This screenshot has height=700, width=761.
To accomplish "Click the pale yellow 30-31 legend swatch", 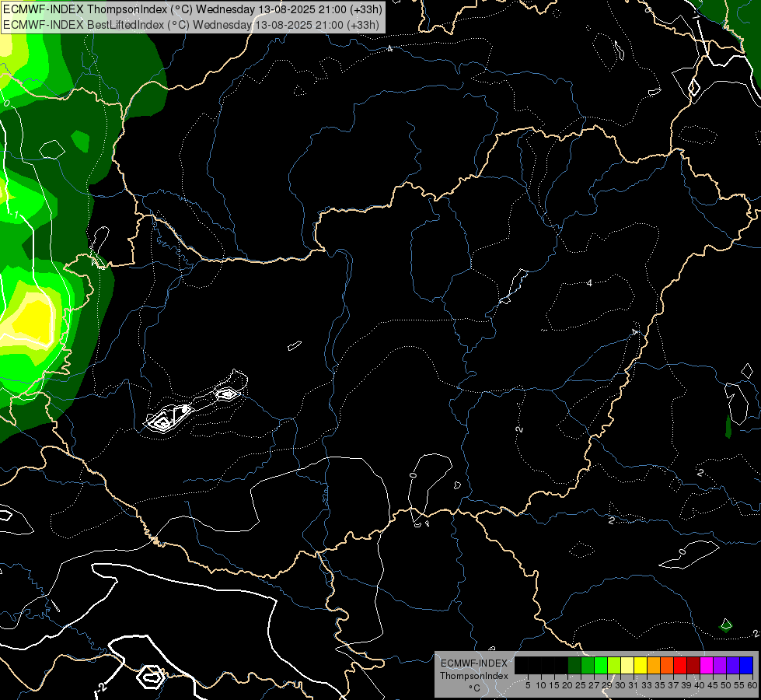I will click(627, 665).
